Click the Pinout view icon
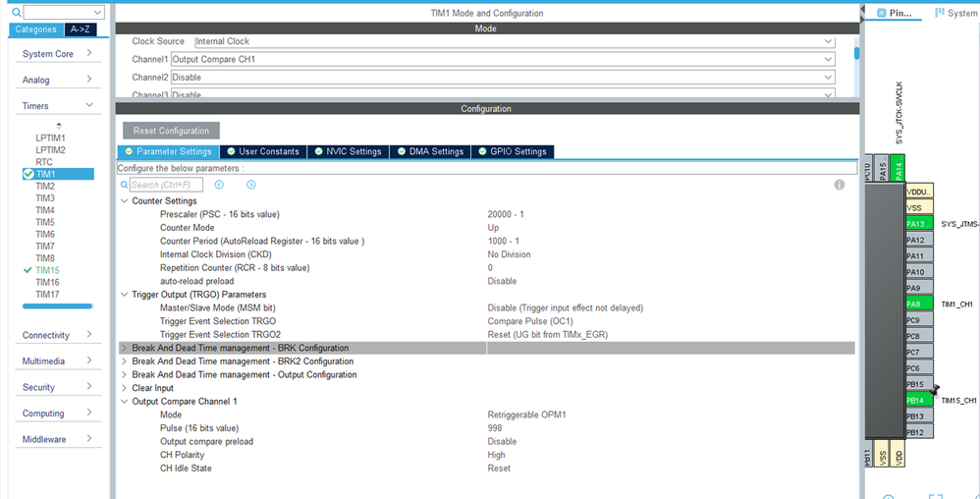The image size is (980, 499). [881, 13]
